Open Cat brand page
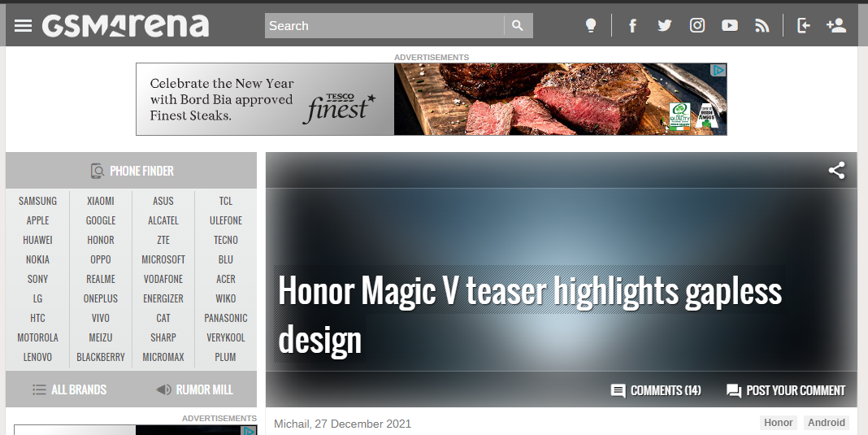The width and height of the screenshot is (868, 435). (x=163, y=318)
